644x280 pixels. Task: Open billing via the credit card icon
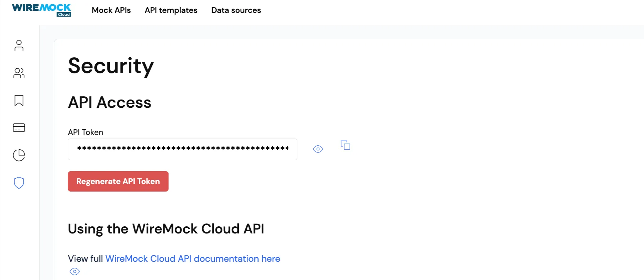pos(19,128)
